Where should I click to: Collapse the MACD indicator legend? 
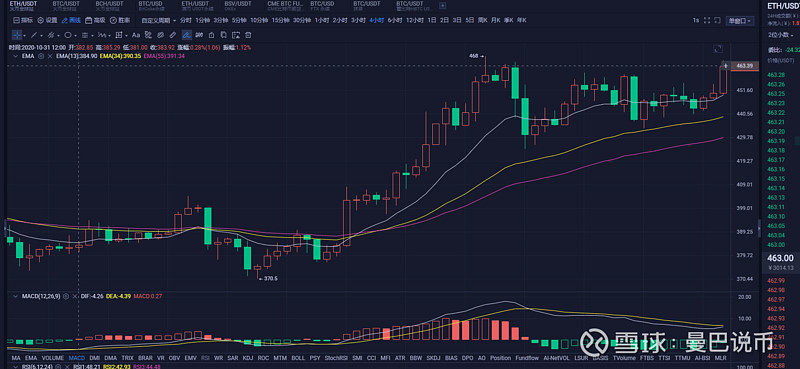15,296
